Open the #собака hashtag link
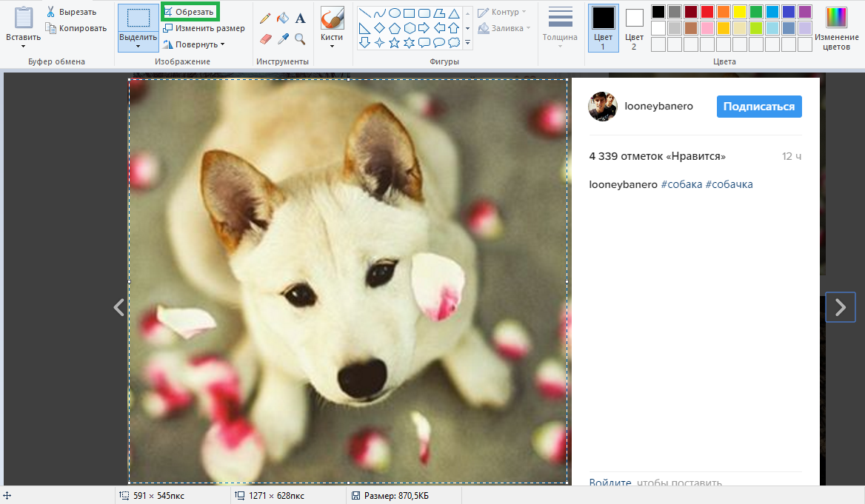This screenshot has width=865, height=504. [681, 184]
